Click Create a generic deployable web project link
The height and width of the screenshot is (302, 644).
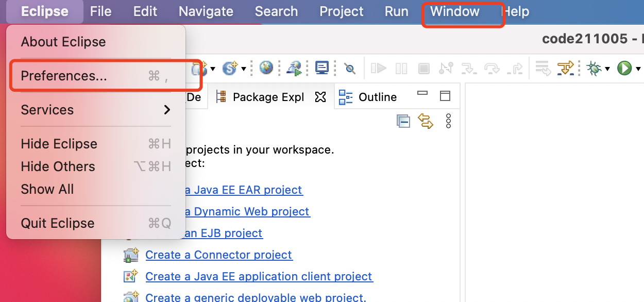[256, 297]
